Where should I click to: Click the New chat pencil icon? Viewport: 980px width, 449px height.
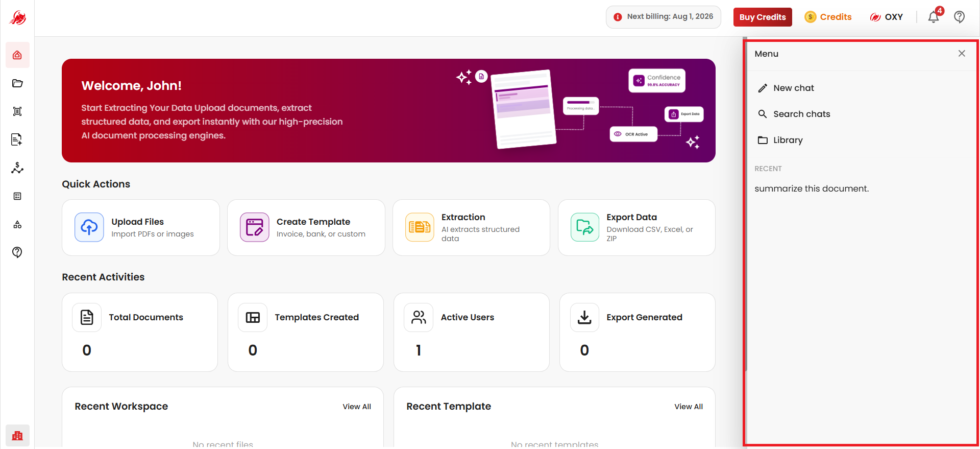(x=763, y=88)
